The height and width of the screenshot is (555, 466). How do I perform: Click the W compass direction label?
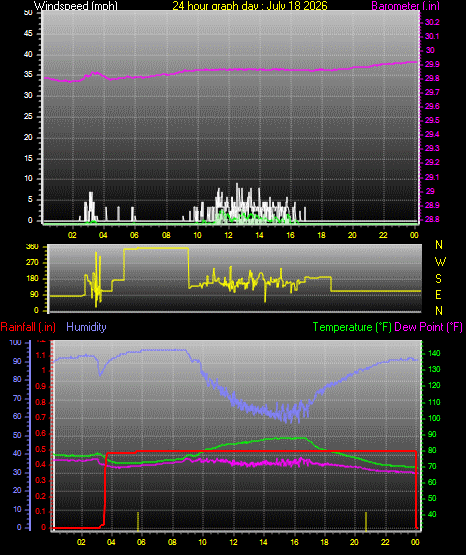pyautogui.click(x=440, y=262)
